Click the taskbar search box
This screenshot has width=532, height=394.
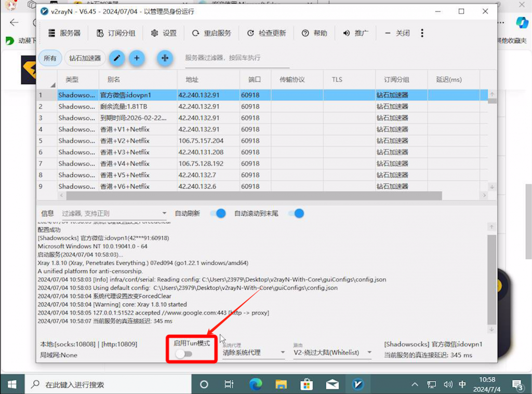108,384
